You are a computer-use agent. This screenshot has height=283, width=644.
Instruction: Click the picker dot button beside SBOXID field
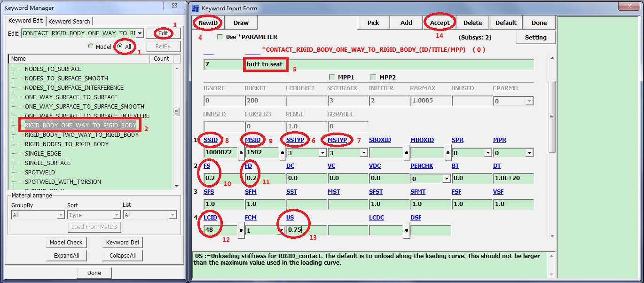pos(407,153)
